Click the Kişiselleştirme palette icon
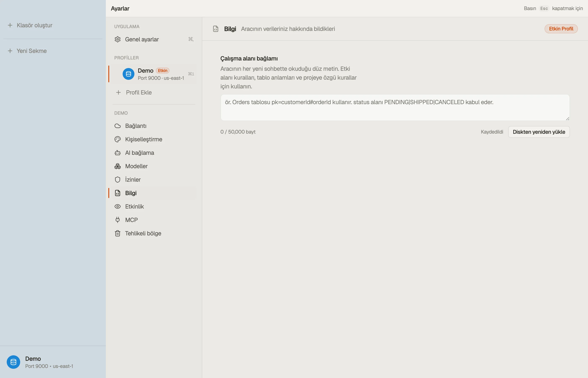This screenshot has height=378, width=588. pos(118,139)
